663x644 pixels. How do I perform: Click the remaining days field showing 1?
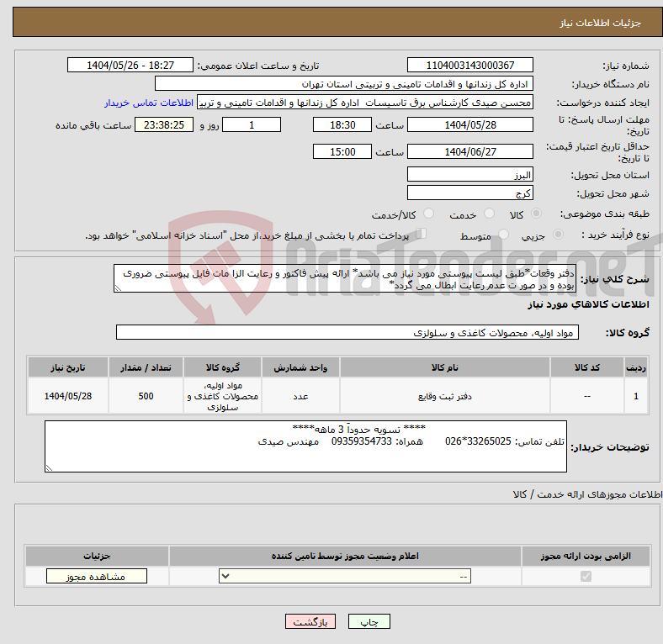pyautogui.click(x=252, y=124)
